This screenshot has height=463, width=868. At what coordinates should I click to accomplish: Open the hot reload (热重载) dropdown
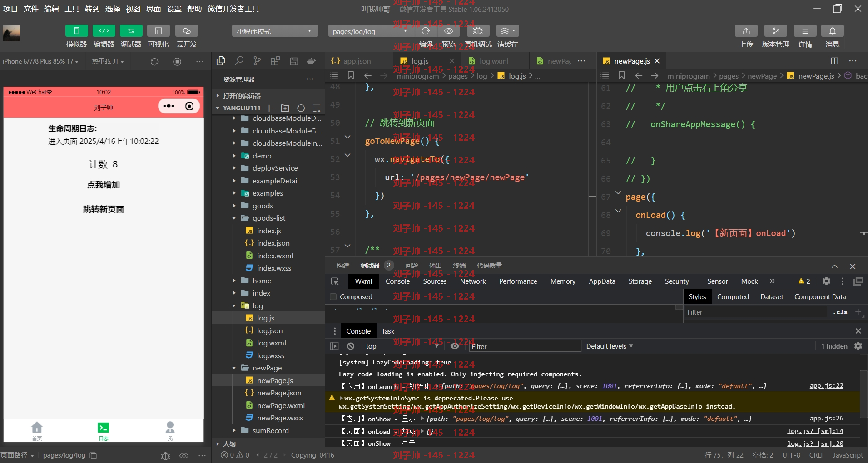108,61
